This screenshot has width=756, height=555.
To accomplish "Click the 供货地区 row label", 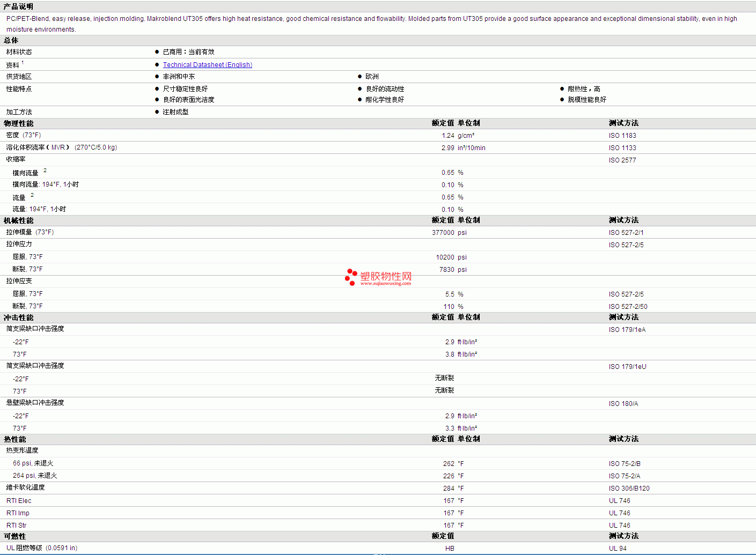I will [19, 77].
